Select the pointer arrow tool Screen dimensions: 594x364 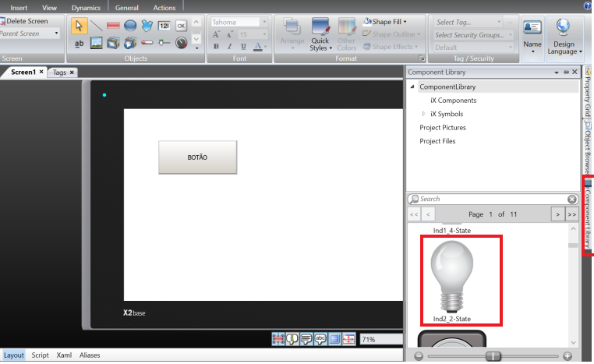pyautogui.click(x=79, y=26)
